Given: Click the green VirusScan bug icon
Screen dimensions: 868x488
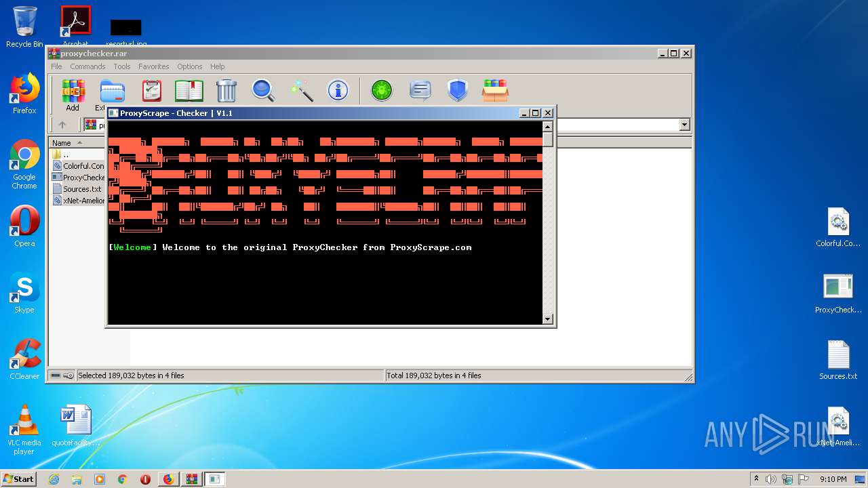Looking at the screenshot, I should coord(382,91).
